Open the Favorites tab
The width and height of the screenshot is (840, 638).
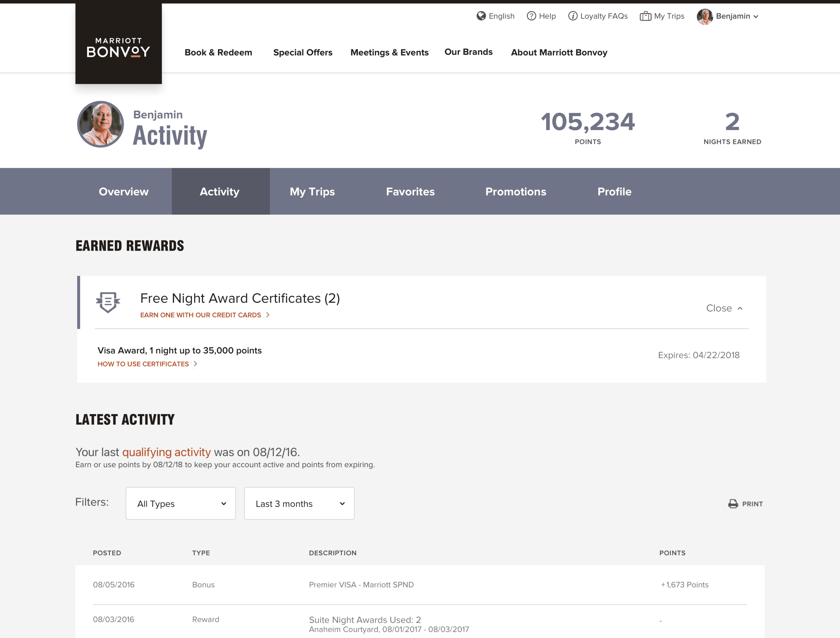[410, 191]
